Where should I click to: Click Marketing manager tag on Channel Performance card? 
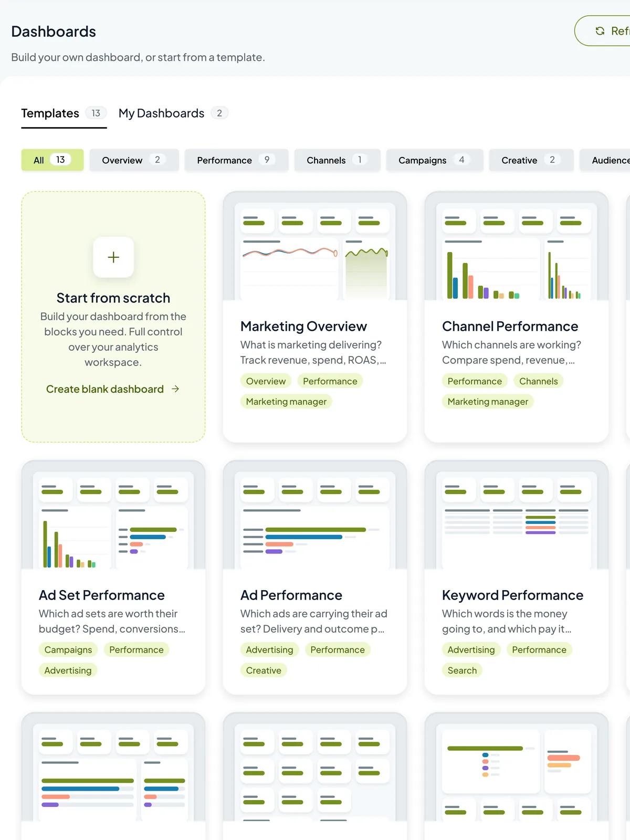tap(488, 402)
